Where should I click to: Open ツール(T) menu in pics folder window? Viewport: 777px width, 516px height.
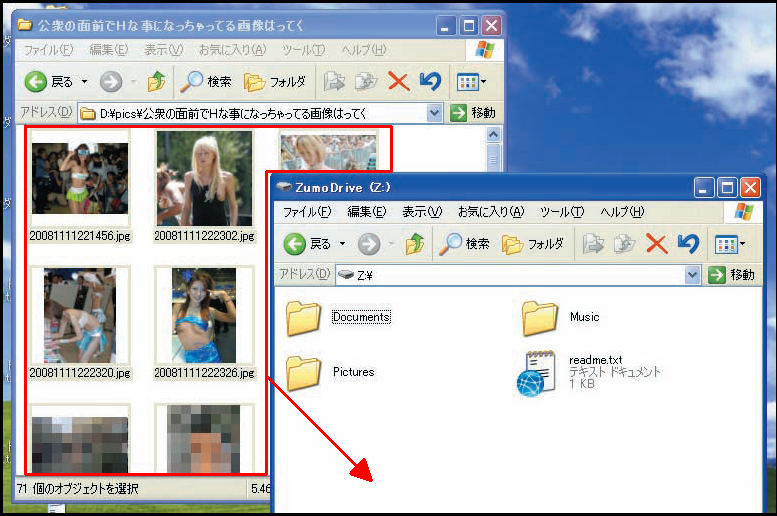(303, 50)
